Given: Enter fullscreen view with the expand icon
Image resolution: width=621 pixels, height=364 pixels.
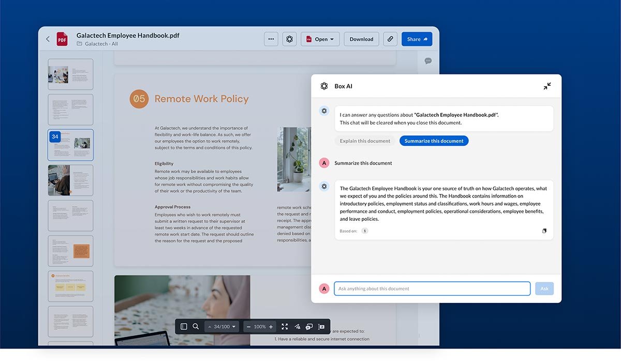Looking at the screenshot, I should pyautogui.click(x=284, y=326).
